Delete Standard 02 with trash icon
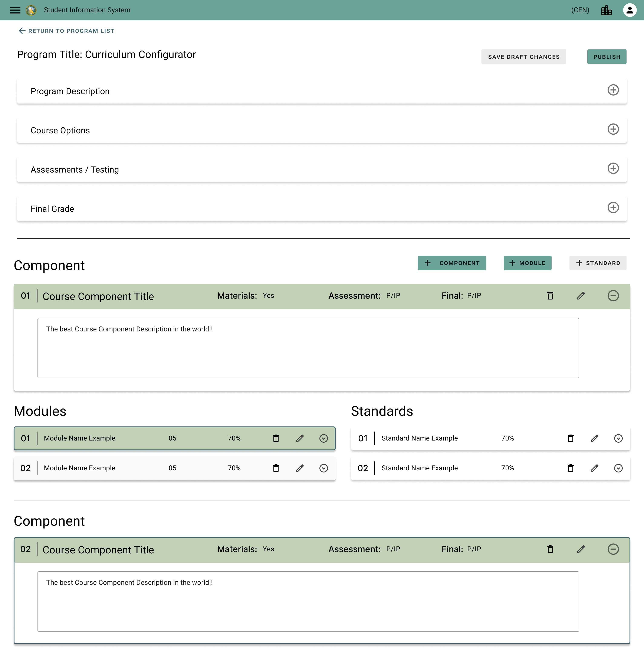The image size is (644, 668). (571, 468)
